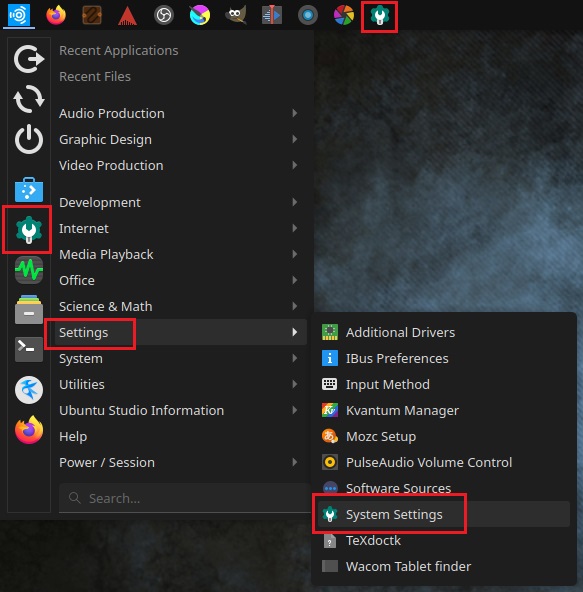Click the Search field in launcher

184,498
